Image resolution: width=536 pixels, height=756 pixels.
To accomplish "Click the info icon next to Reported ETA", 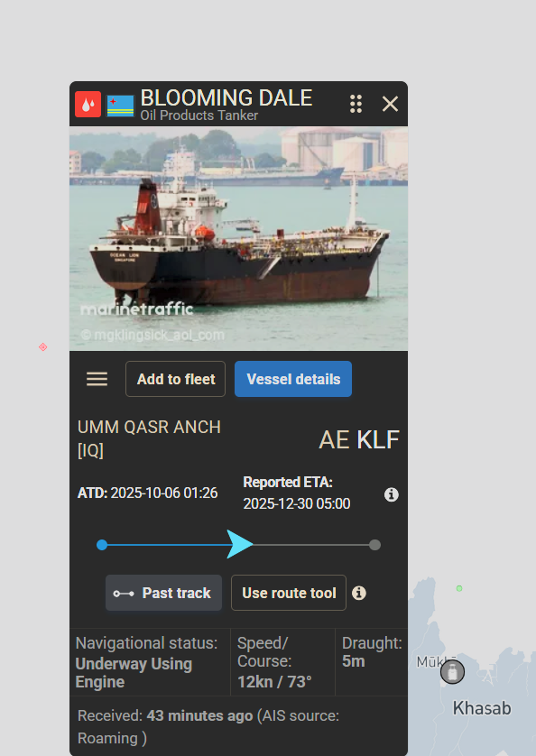I will coord(392,494).
